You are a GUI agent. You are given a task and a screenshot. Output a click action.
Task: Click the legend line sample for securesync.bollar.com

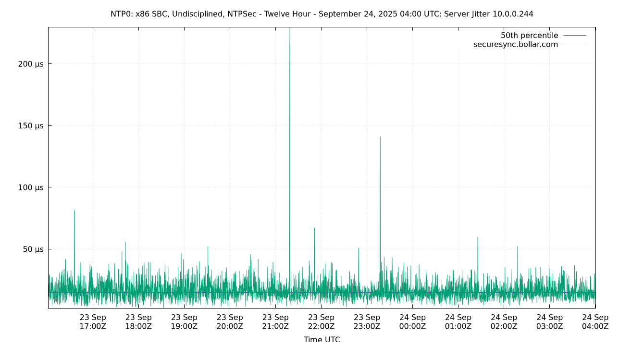point(575,44)
